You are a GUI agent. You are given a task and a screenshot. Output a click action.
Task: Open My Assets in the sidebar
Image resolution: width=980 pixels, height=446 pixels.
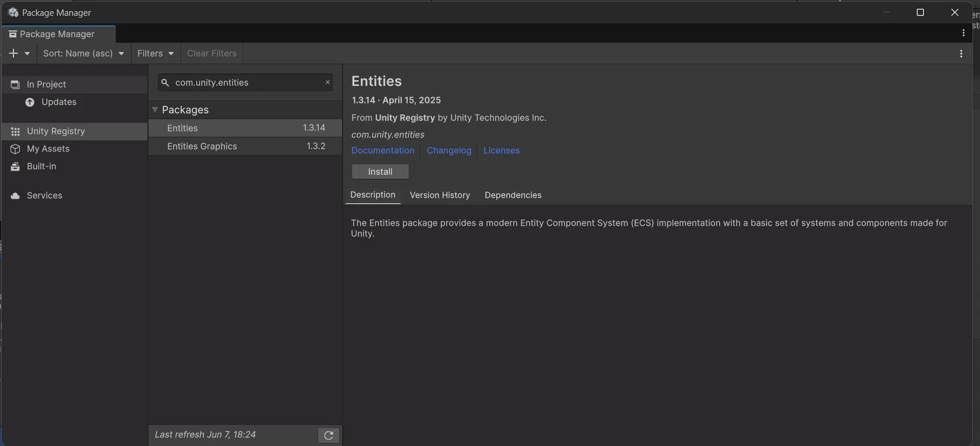pos(74,149)
